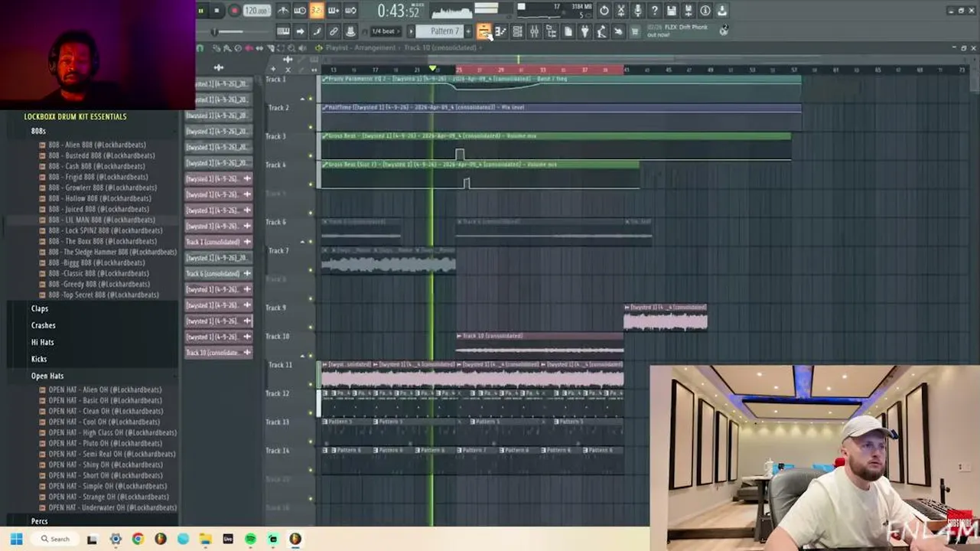Stop playback with the stop button
Viewport: 980px width, 551px height.
[217, 11]
